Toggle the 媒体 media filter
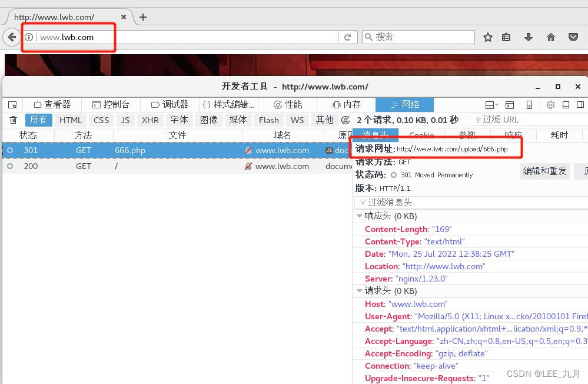588x384 pixels. (x=238, y=120)
